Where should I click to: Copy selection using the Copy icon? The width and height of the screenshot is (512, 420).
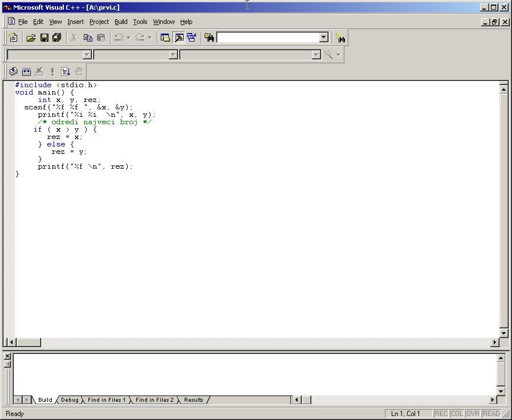88,38
